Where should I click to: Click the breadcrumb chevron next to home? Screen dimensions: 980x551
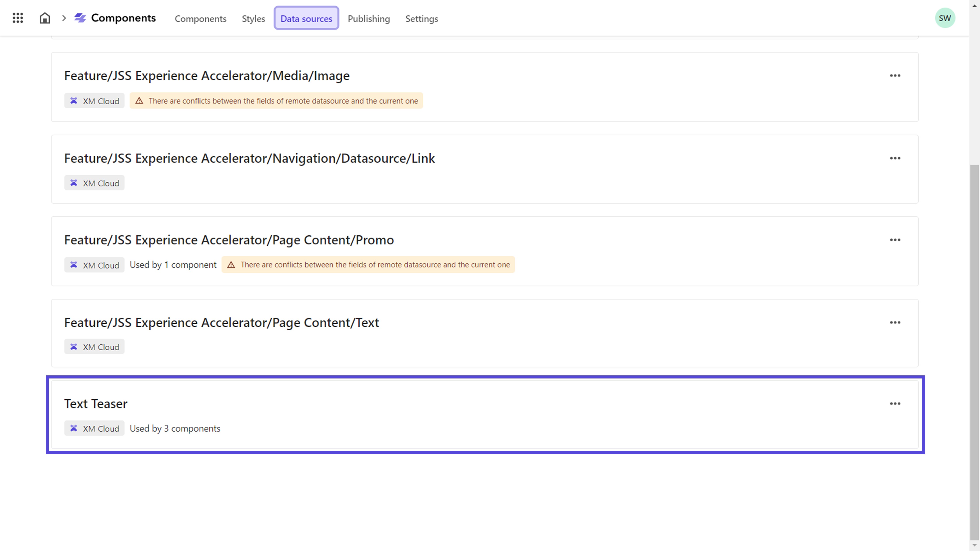pyautogui.click(x=64, y=18)
